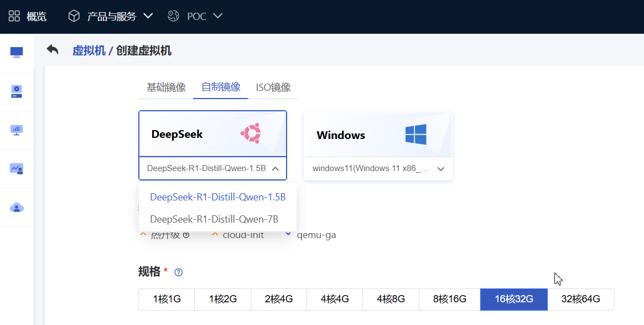Switch to the ISO镜像 tab
This screenshot has width=644, height=325.
(x=273, y=87)
